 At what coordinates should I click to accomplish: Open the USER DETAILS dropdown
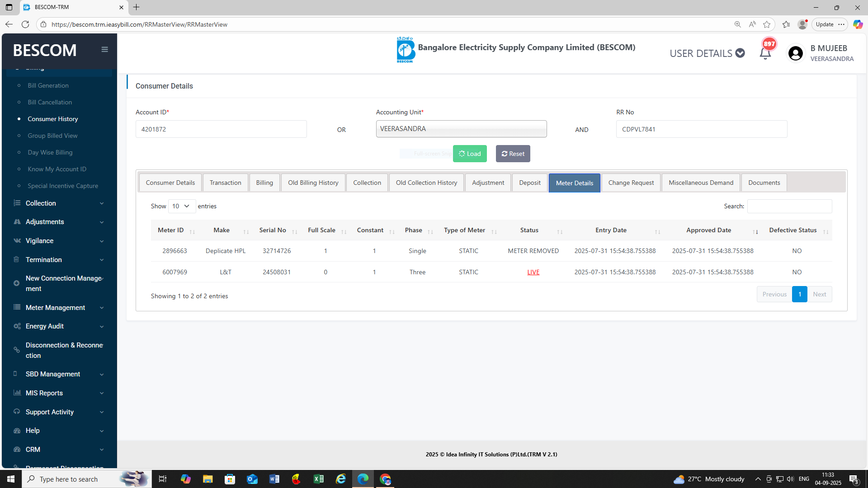click(707, 53)
